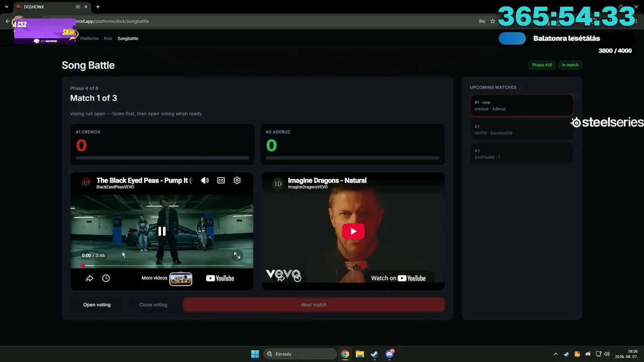Open the More videos thumbnail

point(181,279)
